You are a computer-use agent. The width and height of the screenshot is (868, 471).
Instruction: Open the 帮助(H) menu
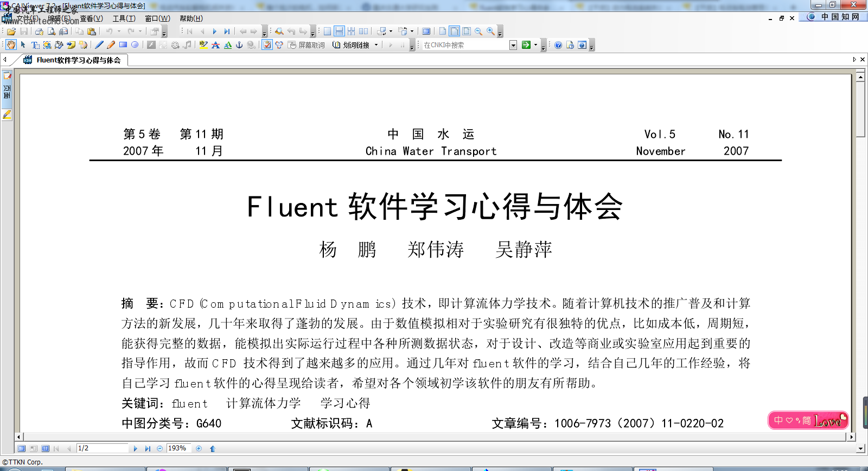click(x=191, y=18)
